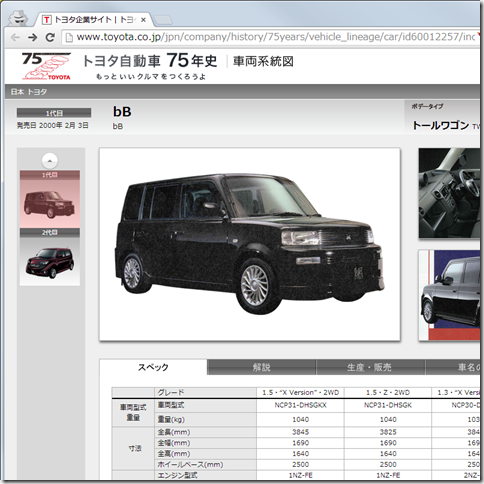Screen dimensions: 484x484
Task: Select the 2代目 bB thumbnail
Action: pyautogui.click(x=50, y=257)
